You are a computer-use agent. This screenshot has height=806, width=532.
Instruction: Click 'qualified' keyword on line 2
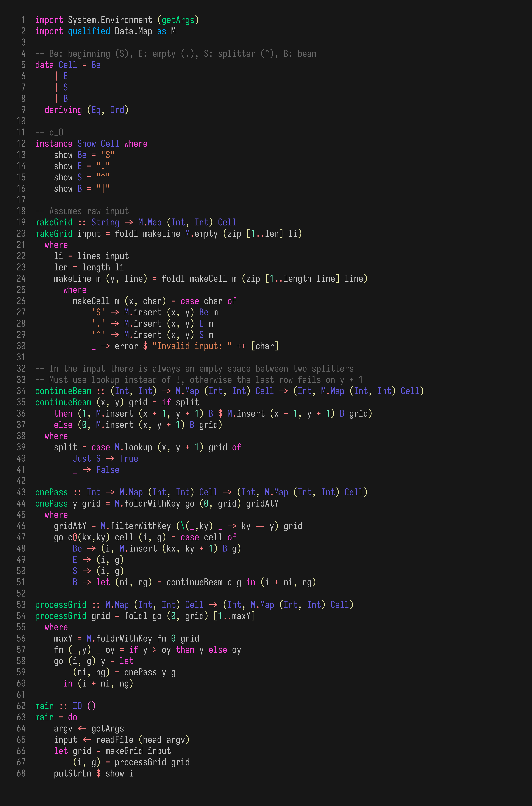(x=89, y=31)
